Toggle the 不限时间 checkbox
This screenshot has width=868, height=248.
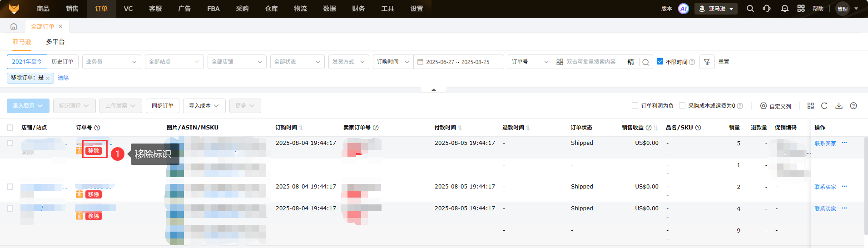pos(660,61)
